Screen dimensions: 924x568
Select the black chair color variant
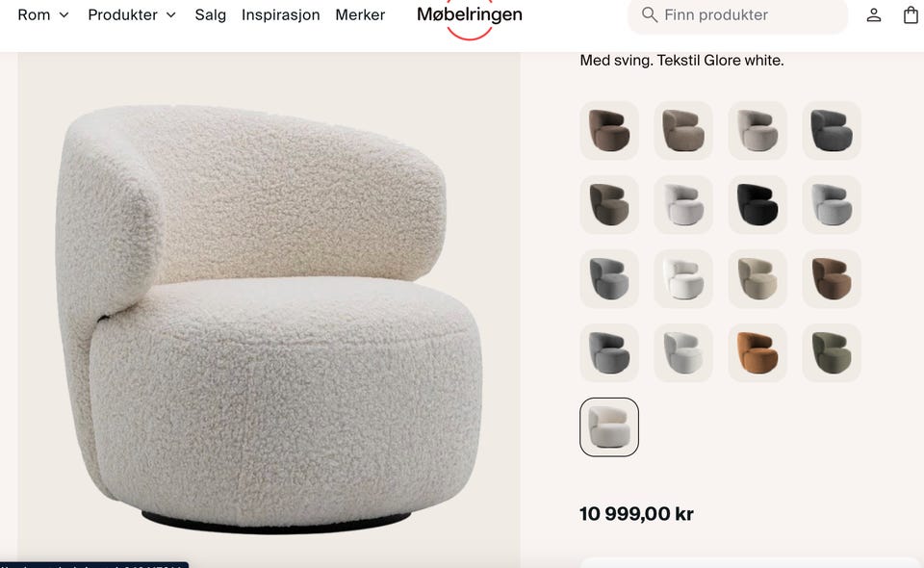(x=757, y=204)
